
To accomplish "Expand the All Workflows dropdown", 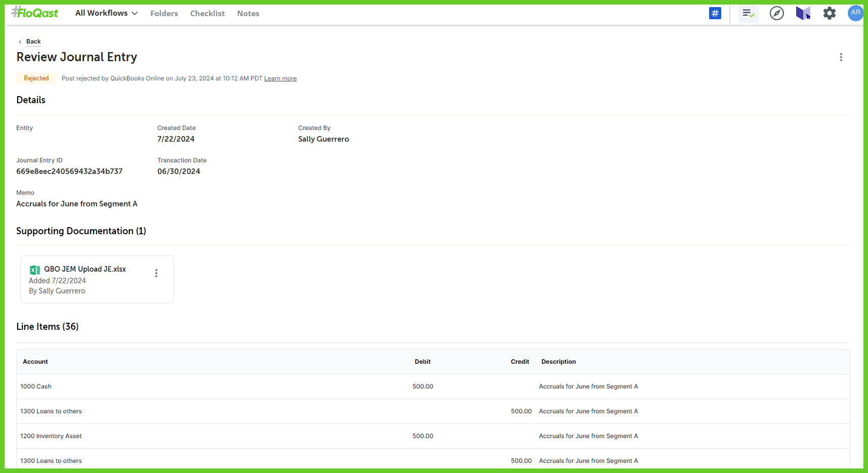I will point(106,13).
